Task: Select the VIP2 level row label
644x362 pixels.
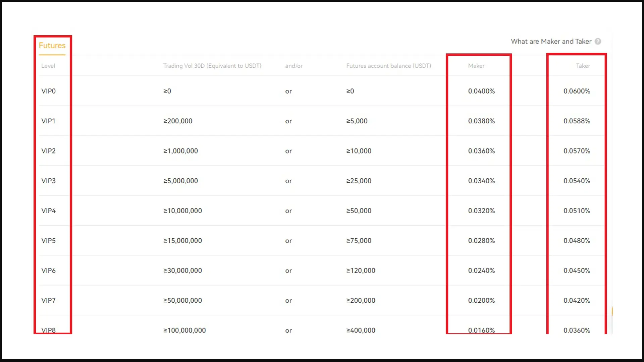Action: coord(48,151)
